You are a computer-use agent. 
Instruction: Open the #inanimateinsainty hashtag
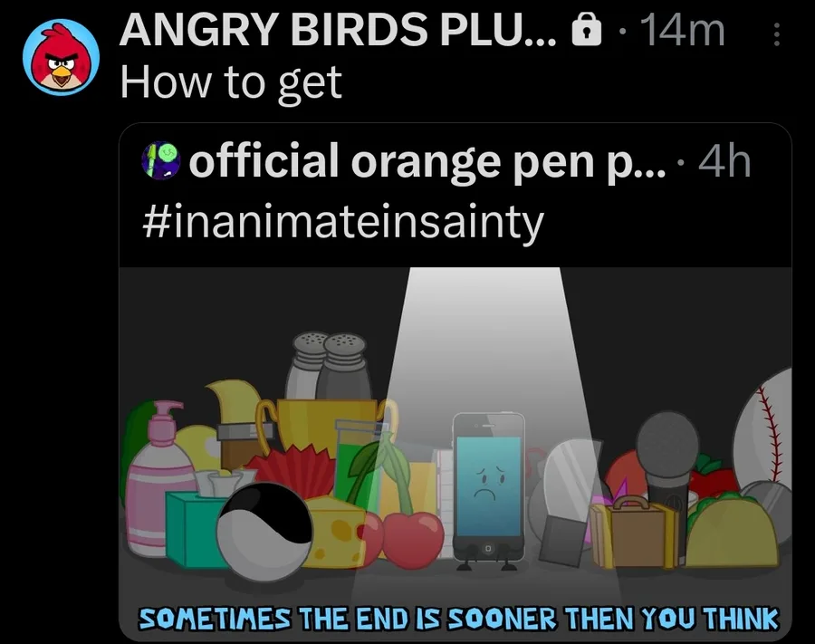pos(343,223)
